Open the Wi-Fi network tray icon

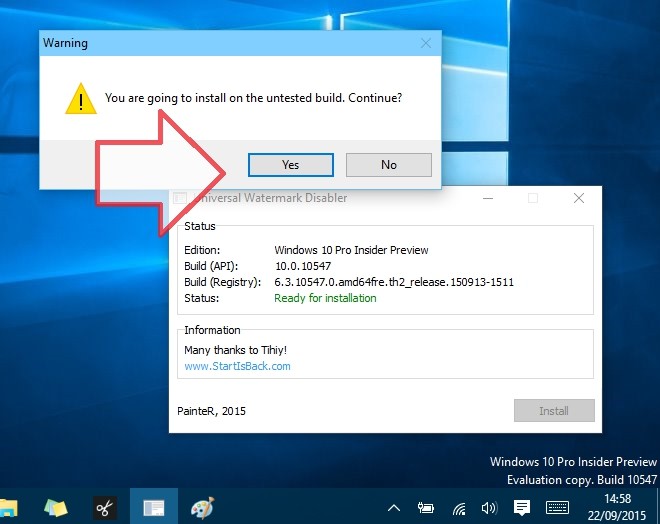click(458, 508)
